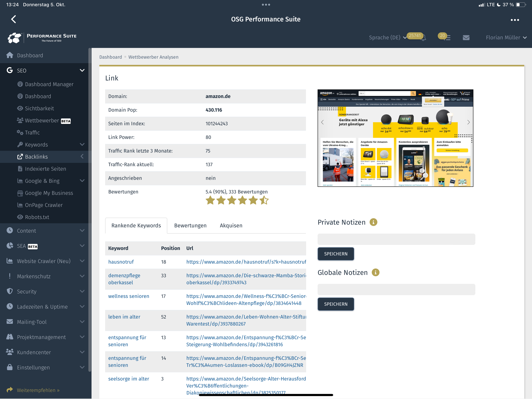The image size is (532, 399).
Task: Click the Google G icon next to SEO
Action: tap(10, 70)
